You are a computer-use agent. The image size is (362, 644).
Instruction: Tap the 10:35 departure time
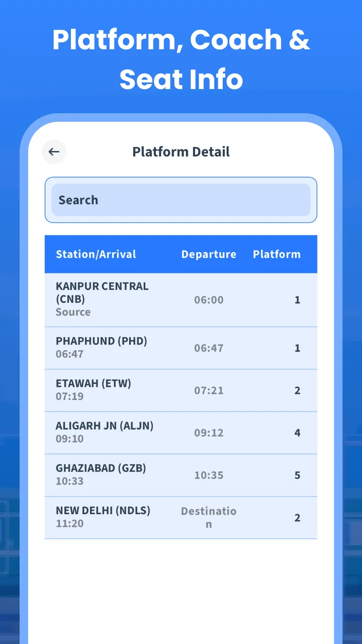tap(209, 475)
